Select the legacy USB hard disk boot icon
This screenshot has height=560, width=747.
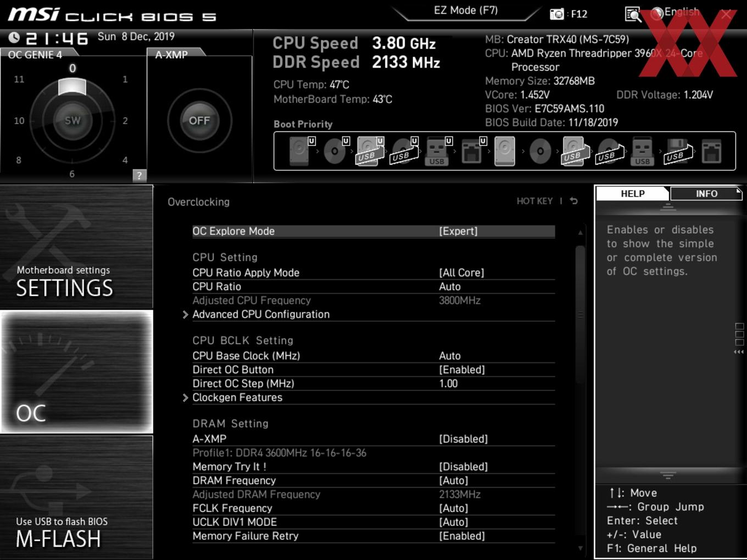575,151
